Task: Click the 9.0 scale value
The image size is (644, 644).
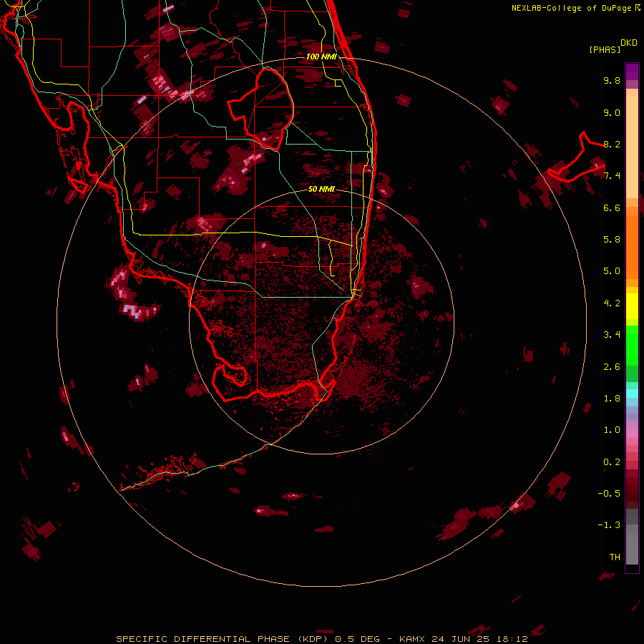Action: (612, 112)
